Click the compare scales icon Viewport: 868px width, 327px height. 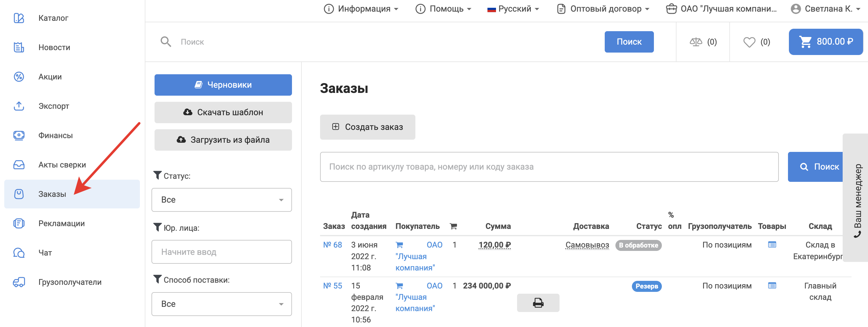(x=695, y=42)
